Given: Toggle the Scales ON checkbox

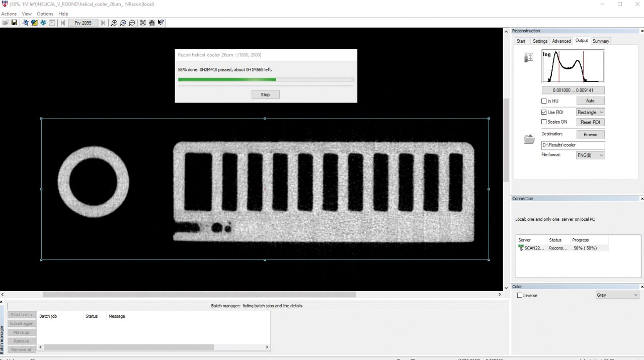Looking at the screenshot, I should click(544, 122).
